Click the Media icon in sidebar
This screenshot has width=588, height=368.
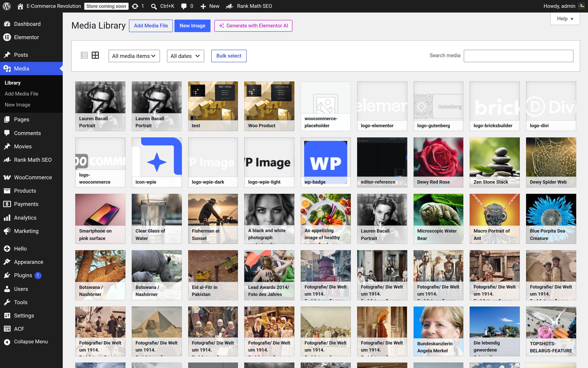(x=7, y=69)
